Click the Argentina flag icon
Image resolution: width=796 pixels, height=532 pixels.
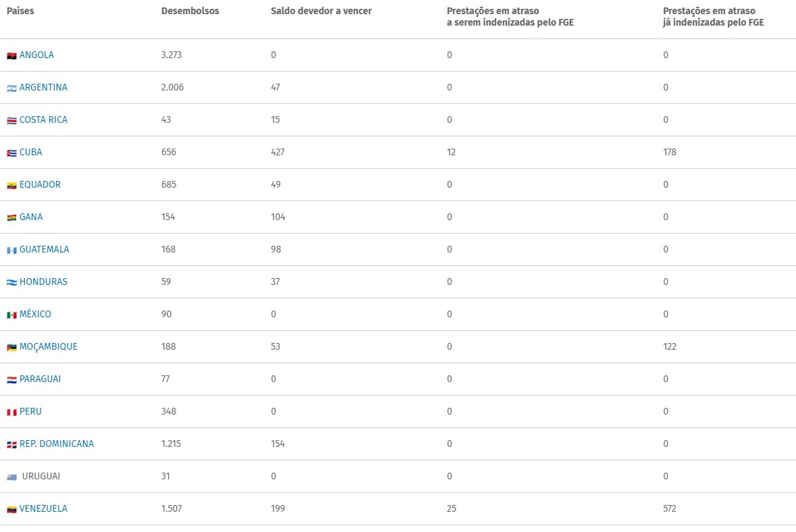coord(11,88)
